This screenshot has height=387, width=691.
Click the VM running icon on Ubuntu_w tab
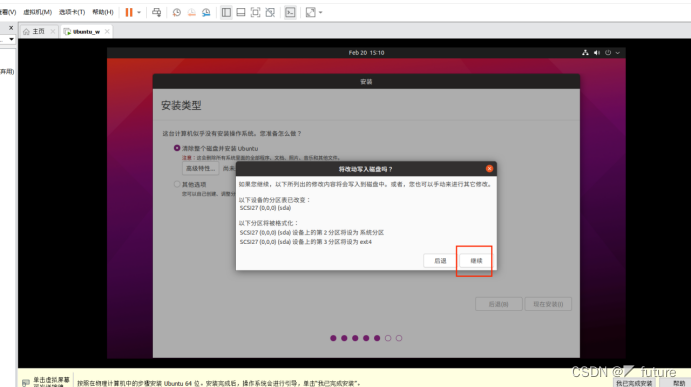67,32
